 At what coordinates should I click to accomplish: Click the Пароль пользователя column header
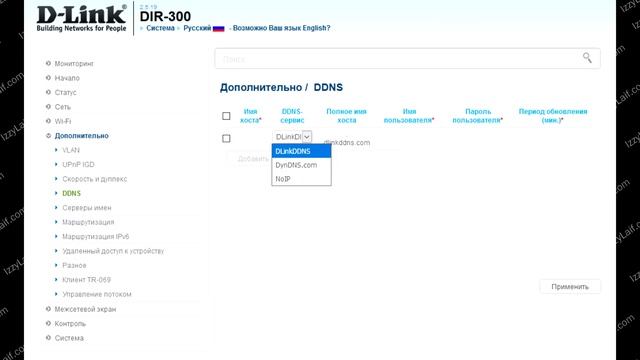pyautogui.click(x=478, y=116)
